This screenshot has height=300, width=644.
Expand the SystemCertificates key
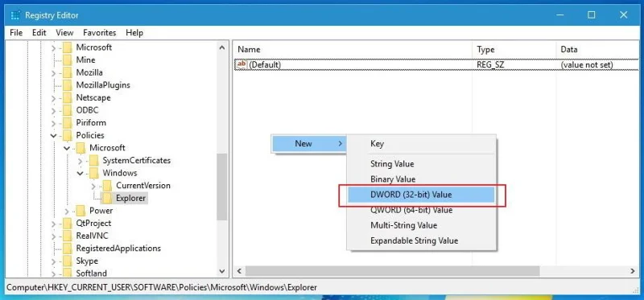(x=80, y=161)
